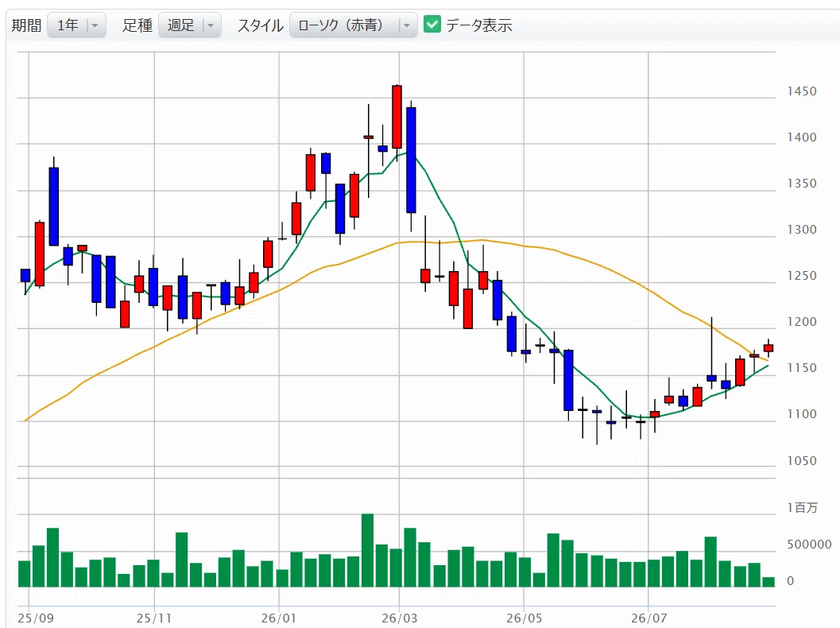Click the 1450 price axis label
This screenshot has width=840, height=628.
[x=801, y=91]
